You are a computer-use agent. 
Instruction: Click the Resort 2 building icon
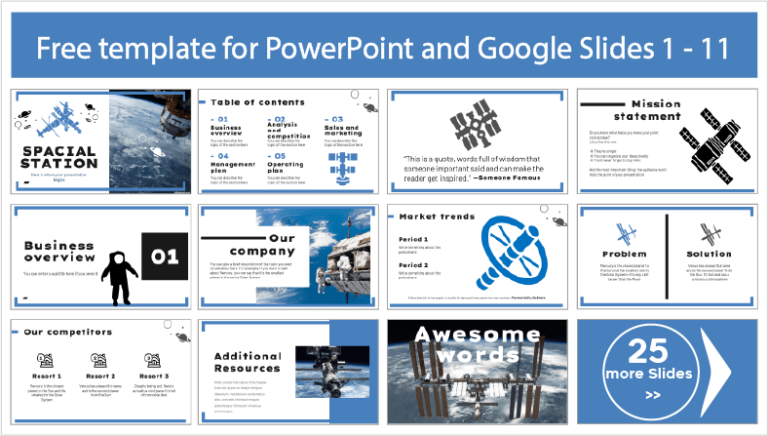(99, 361)
